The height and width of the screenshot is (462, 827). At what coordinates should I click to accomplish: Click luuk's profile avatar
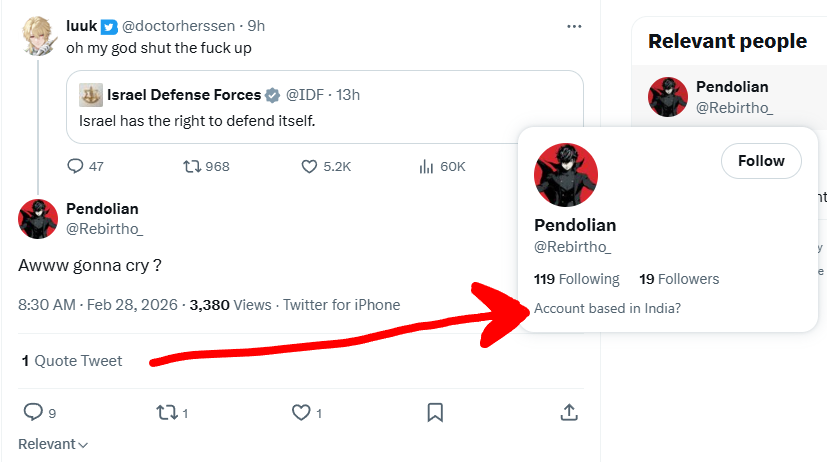pyautogui.click(x=38, y=36)
